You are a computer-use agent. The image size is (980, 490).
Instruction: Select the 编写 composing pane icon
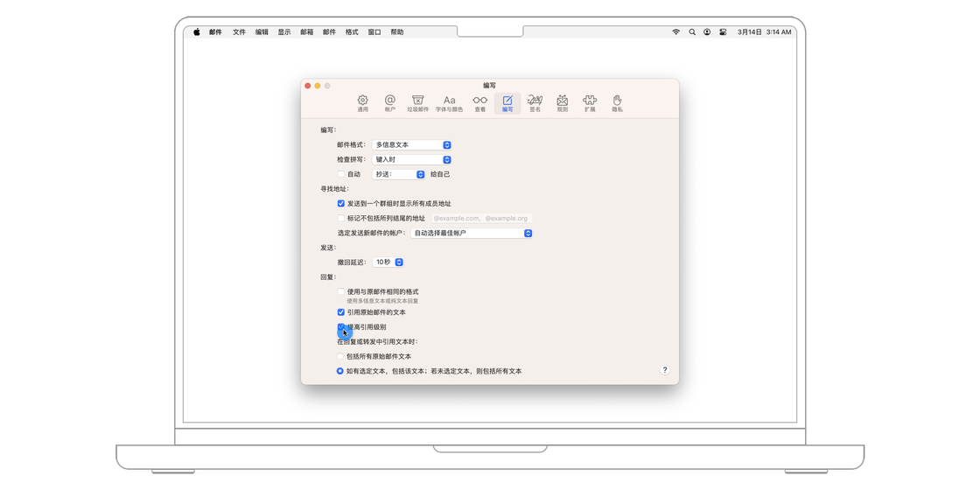[x=507, y=103]
